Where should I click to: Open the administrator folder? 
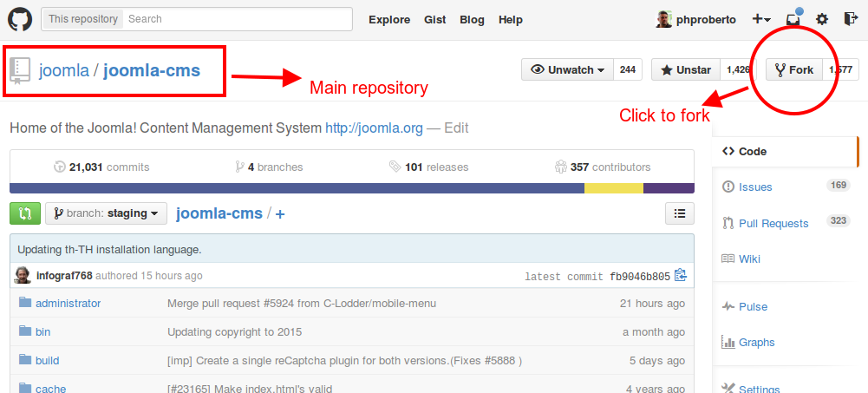69,304
